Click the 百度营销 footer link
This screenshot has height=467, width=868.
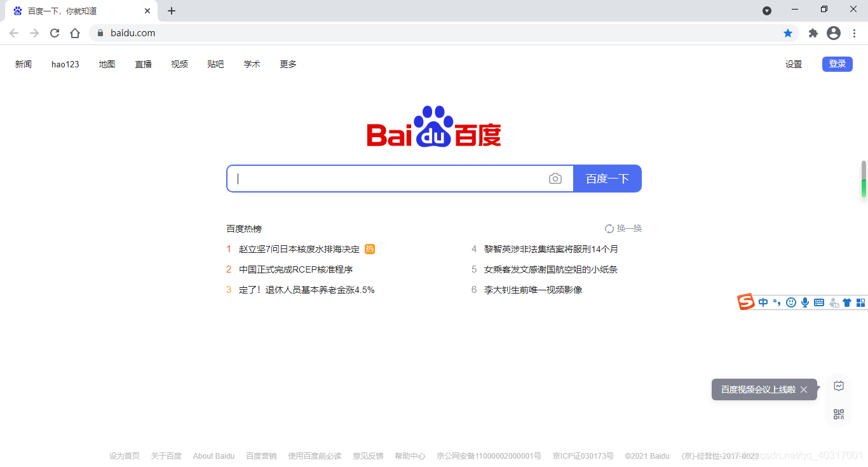[x=261, y=456]
